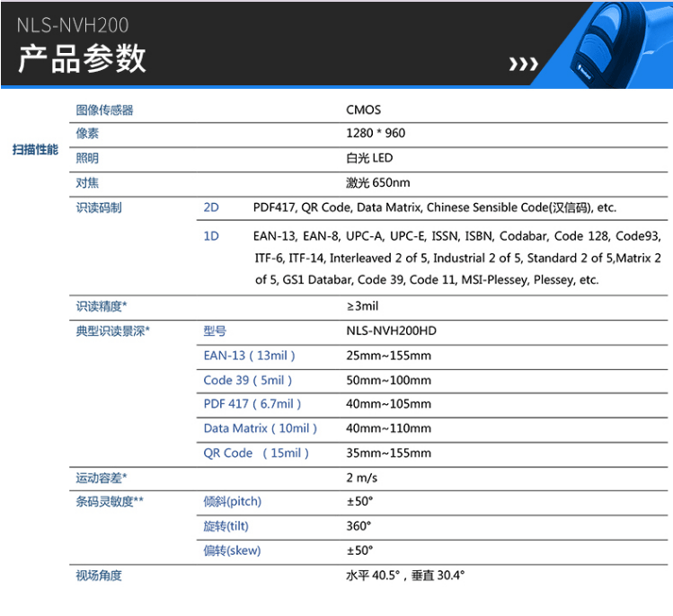The image size is (673, 616).
Task: Click the 1D sub-label
Action: tap(211, 236)
